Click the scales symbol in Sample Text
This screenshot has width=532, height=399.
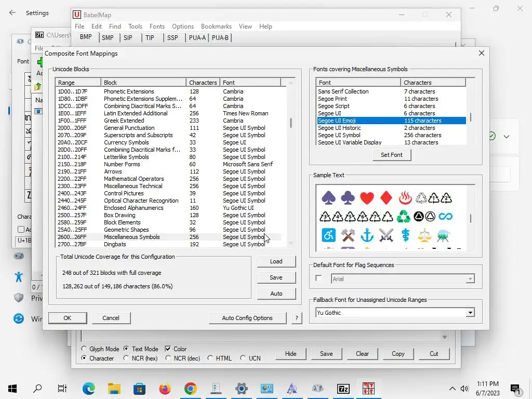click(424, 235)
